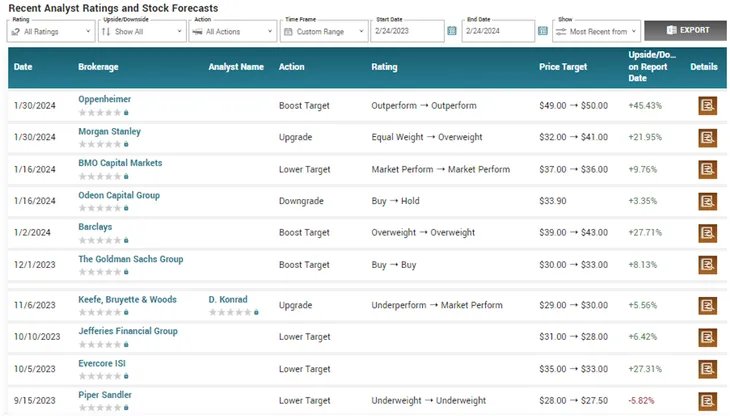The image size is (730, 416).
Task: Click lock icon beside Evercore ISI star rating
Action: [x=126, y=376]
